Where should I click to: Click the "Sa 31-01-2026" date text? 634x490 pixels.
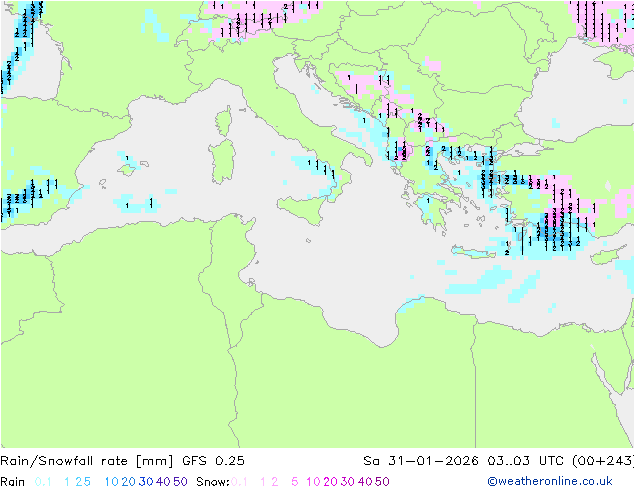pyautogui.click(x=421, y=461)
